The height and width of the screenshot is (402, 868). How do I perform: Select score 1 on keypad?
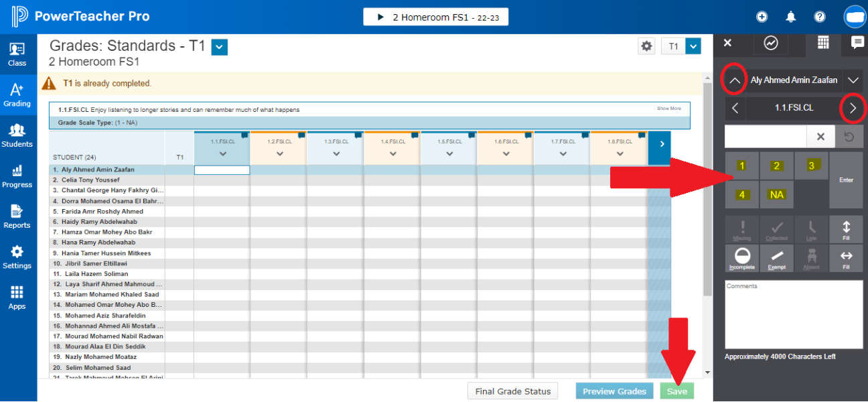pos(742,165)
